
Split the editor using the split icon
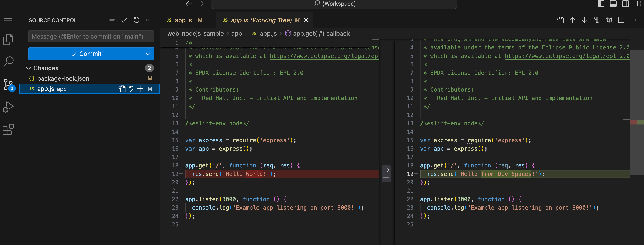pyautogui.click(x=621, y=20)
